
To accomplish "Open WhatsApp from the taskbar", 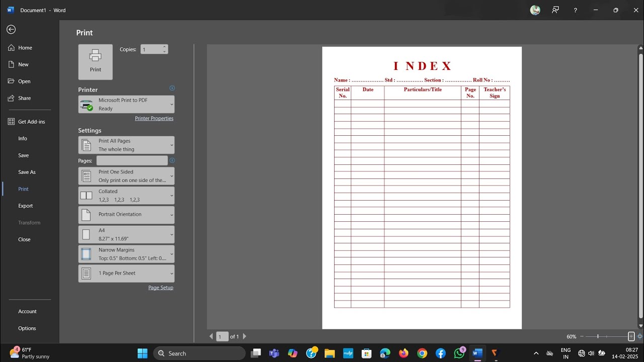I will pyautogui.click(x=459, y=353).
